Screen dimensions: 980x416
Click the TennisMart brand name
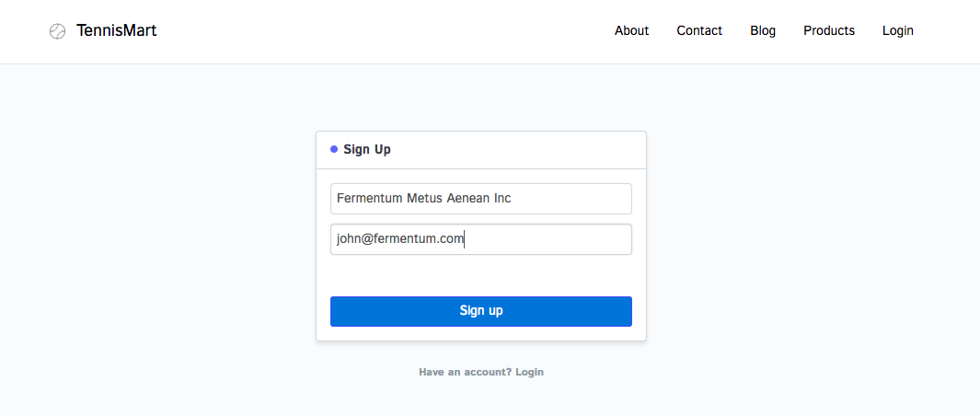tap(117, 30)
